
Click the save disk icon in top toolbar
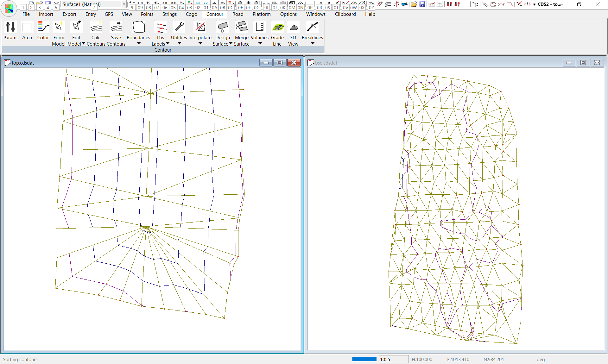point(422,4)
